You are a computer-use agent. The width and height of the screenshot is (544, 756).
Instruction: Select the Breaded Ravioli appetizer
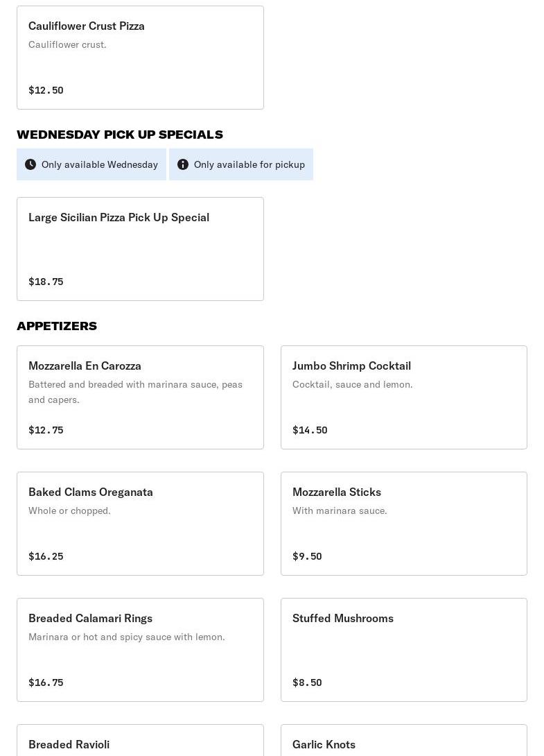click(x=140, y=744)
